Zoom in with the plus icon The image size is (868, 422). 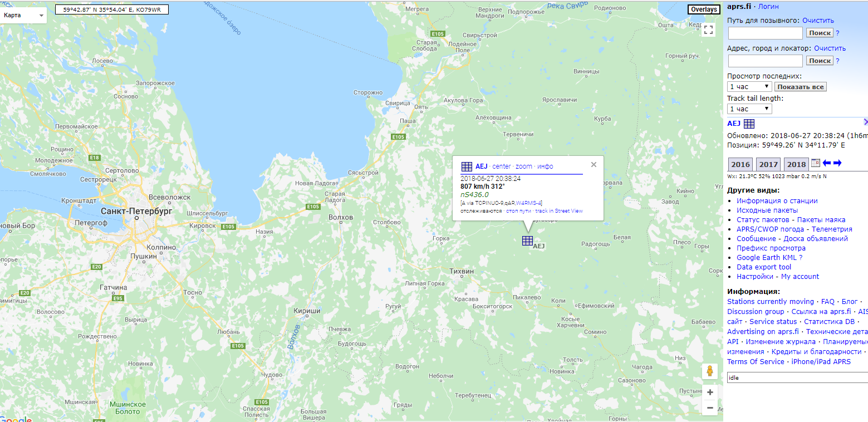pyautogui.click(x=710, y=392)
